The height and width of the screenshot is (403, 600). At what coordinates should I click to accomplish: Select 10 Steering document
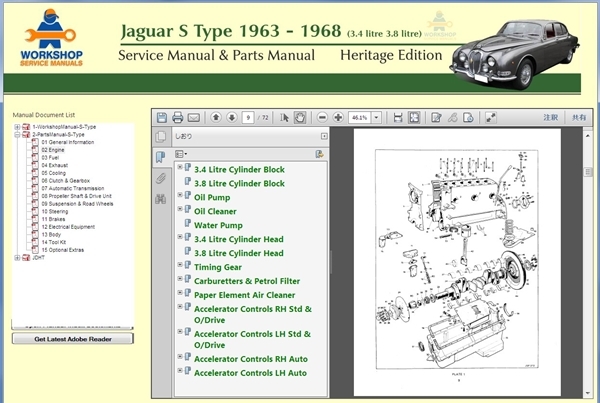[55, 211]
